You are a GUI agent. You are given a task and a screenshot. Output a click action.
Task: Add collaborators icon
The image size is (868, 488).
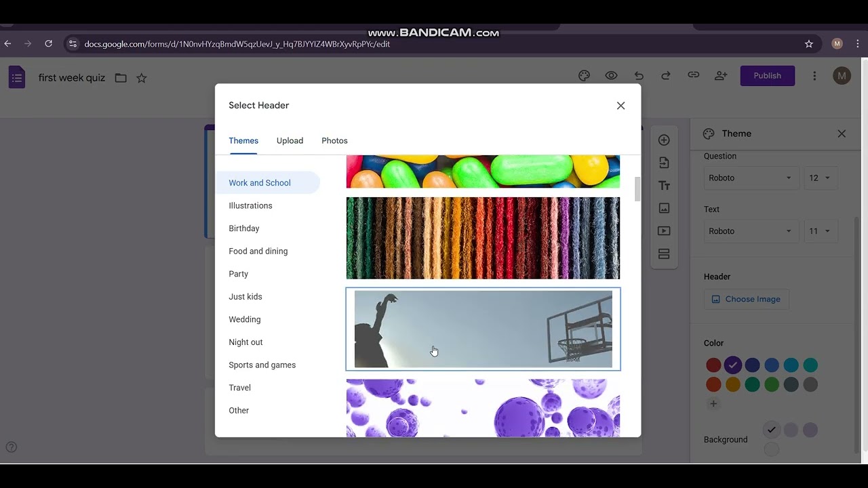coord(721,76)
